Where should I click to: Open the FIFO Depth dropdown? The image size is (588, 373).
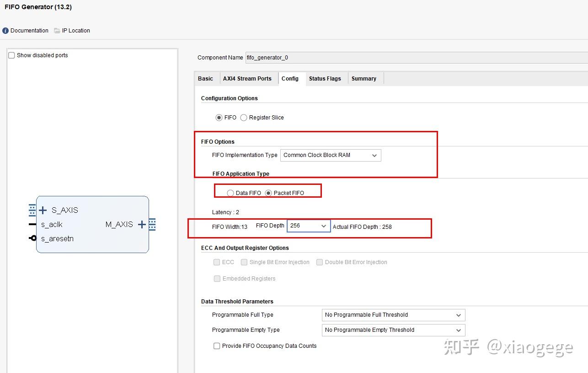309,226
